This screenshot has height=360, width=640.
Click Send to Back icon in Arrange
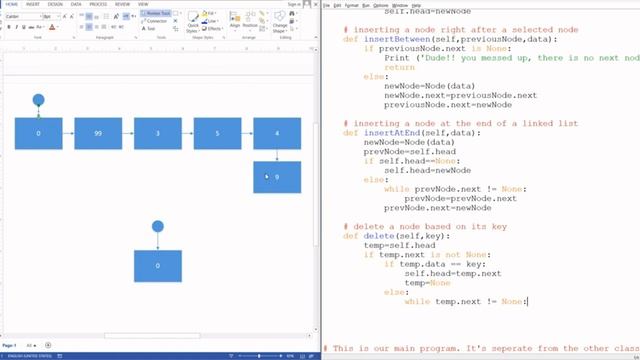(x=262, y=21)
